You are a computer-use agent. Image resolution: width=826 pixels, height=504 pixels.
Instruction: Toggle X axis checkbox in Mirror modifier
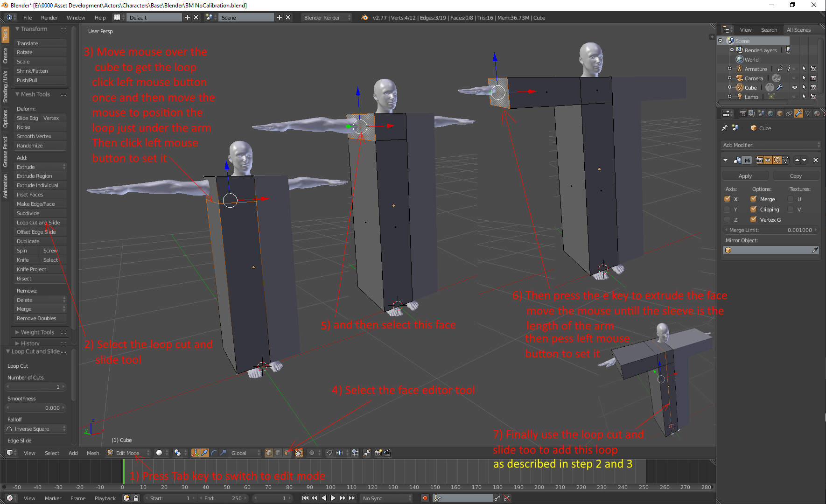click(x=727, y=199)
